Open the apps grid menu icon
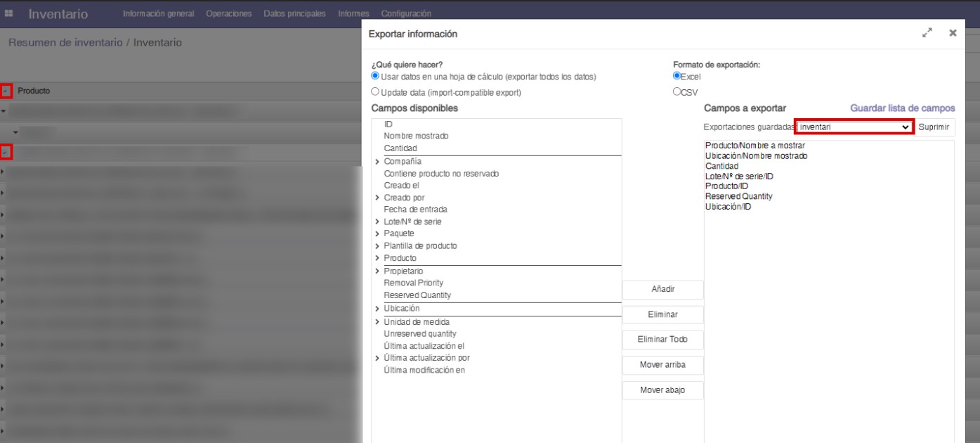 coord(9,14)
